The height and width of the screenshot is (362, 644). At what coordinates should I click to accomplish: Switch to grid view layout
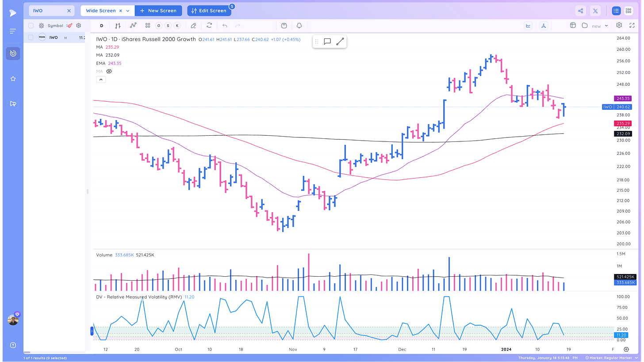point(629,11)
